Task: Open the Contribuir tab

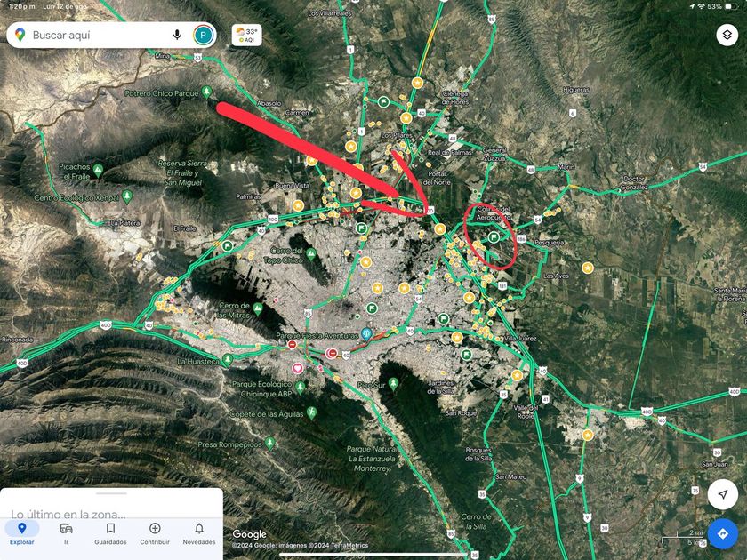Action: pyautogui.click(x=155, y=533)
